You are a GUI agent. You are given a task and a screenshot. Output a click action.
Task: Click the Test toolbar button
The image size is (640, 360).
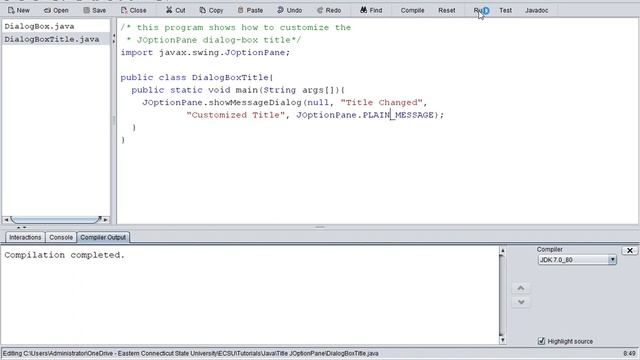(505, 10)
